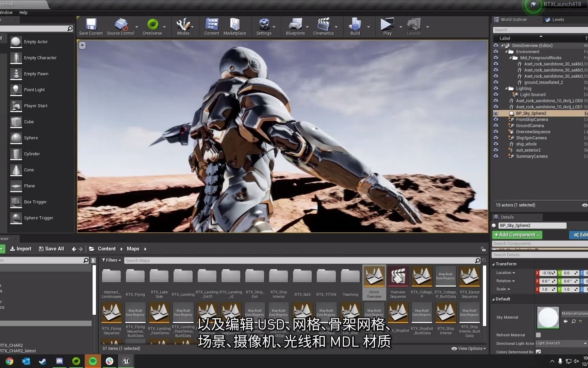Open the Help menu
Image resolution: width=588 pixels, height=368 pixels.
pyautogui.click(x=23, y=13)
